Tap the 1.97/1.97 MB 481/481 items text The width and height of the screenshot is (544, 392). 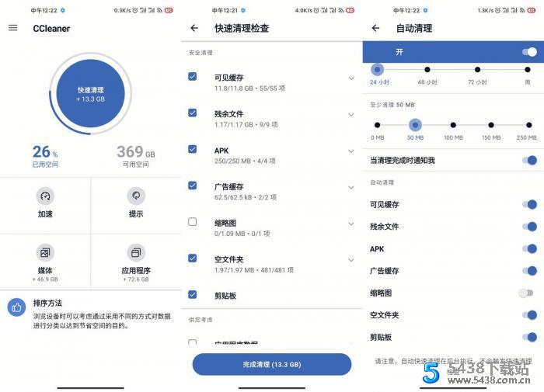click(254, 270)
